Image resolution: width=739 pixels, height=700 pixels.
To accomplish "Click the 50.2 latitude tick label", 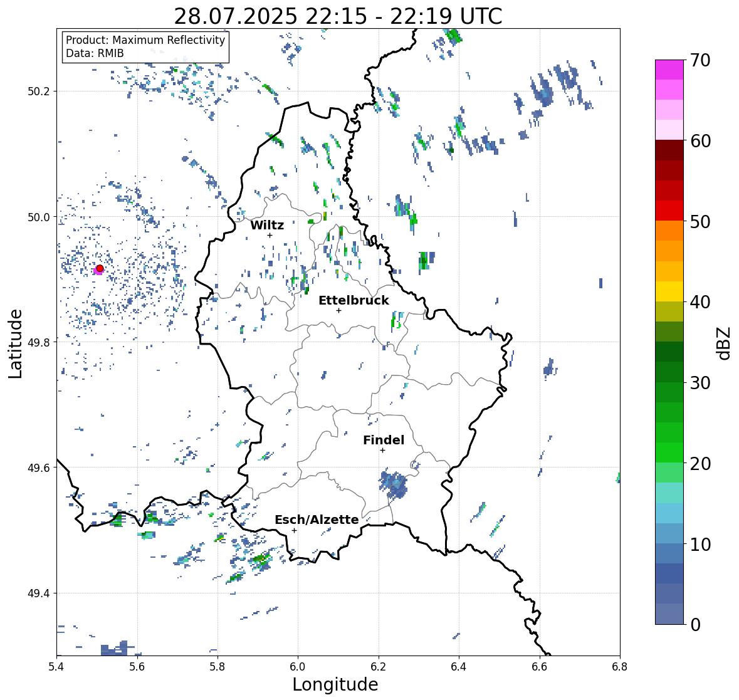I will (39, 91).
